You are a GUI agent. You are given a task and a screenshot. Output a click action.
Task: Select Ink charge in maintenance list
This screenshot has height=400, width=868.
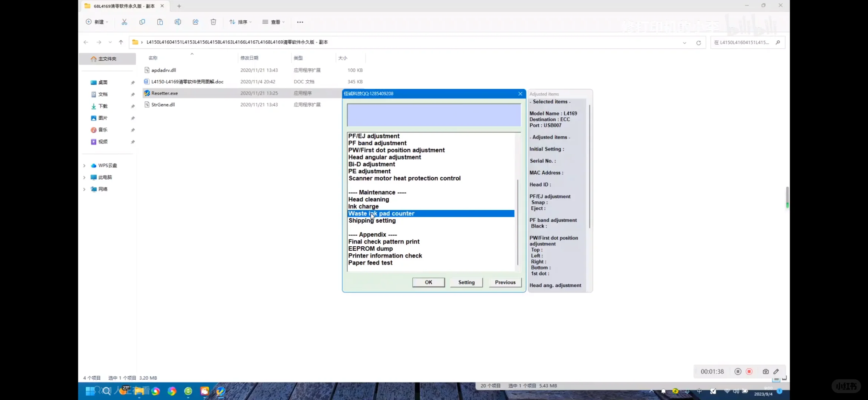[x=363, y=206]
